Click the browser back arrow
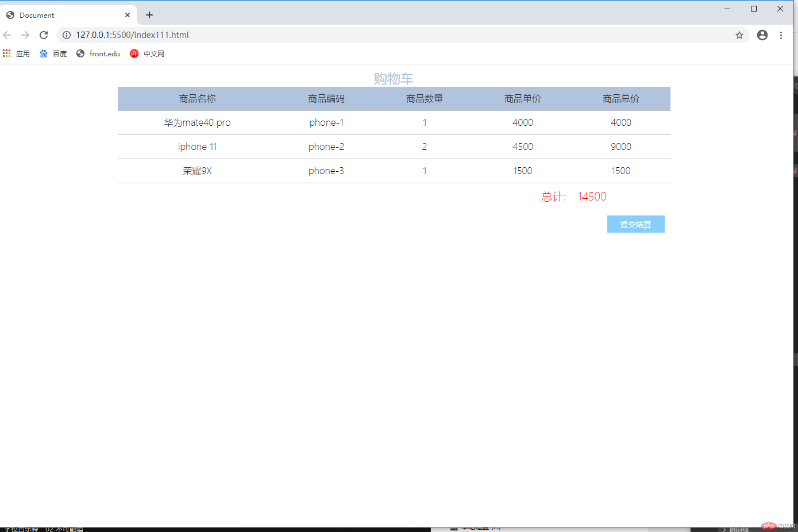Image resolution: width=798 pixels, height=532 pixels. click(x=7, y=35)
